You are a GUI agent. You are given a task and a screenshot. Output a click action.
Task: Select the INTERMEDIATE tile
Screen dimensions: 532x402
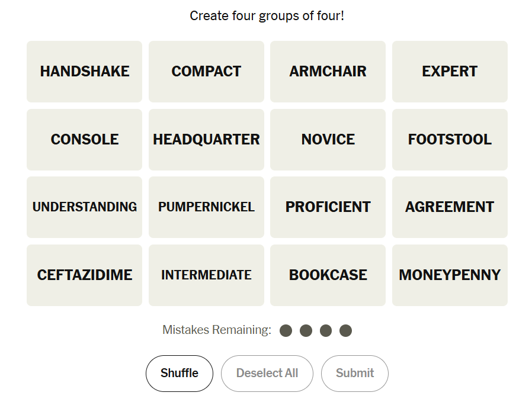point(206,275)
